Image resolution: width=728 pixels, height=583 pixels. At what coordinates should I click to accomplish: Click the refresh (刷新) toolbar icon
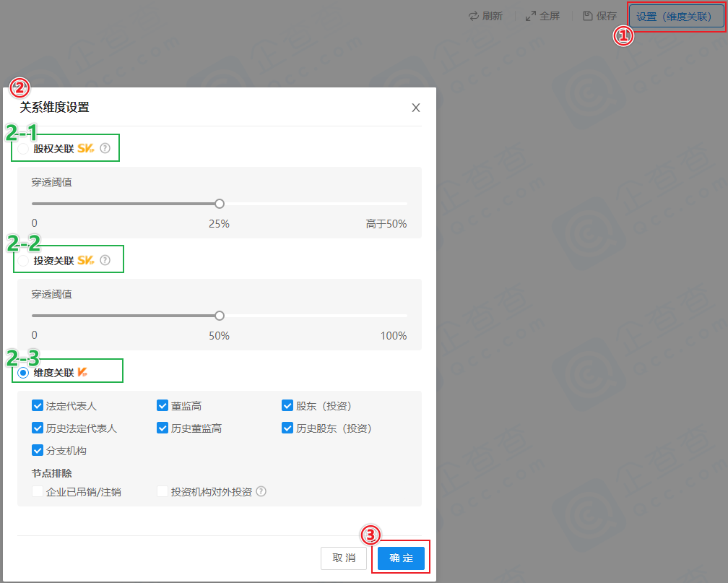click(474, 16)
